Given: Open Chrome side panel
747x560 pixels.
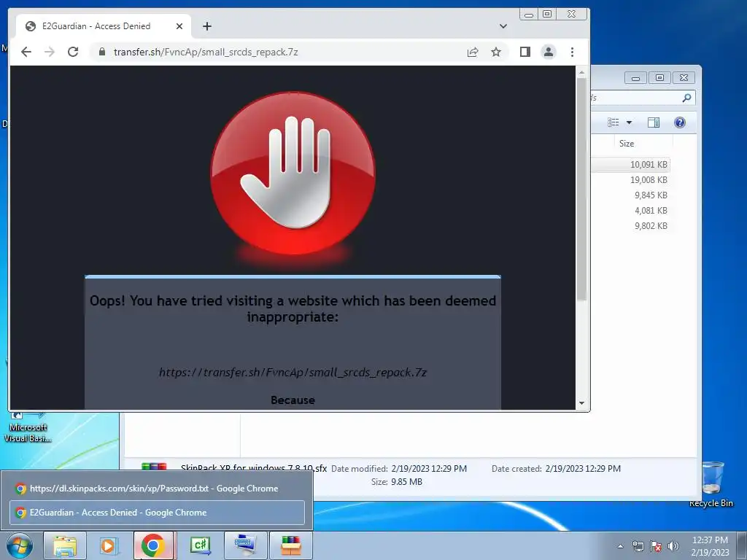Looking at the screenshot, I should [525, 52].
